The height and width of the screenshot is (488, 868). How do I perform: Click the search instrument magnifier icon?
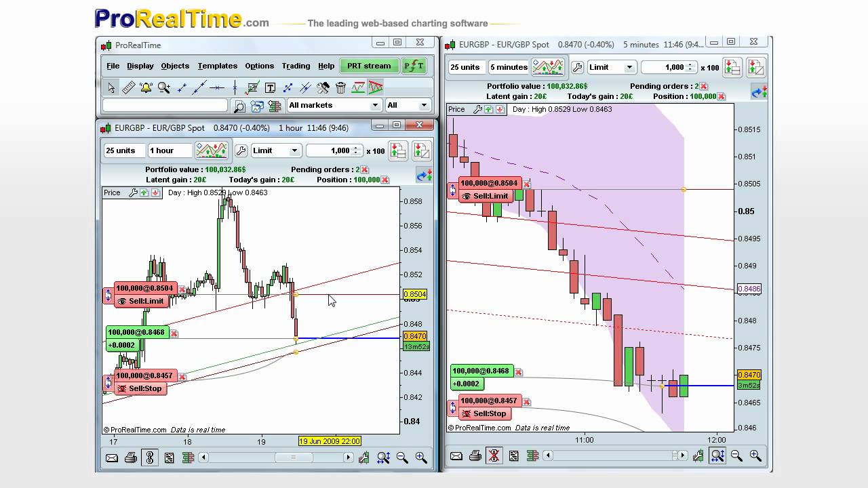239,106
